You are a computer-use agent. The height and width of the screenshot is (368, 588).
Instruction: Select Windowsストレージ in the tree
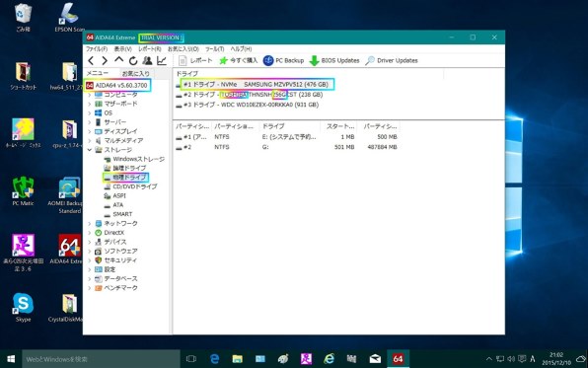click(134, 159)
